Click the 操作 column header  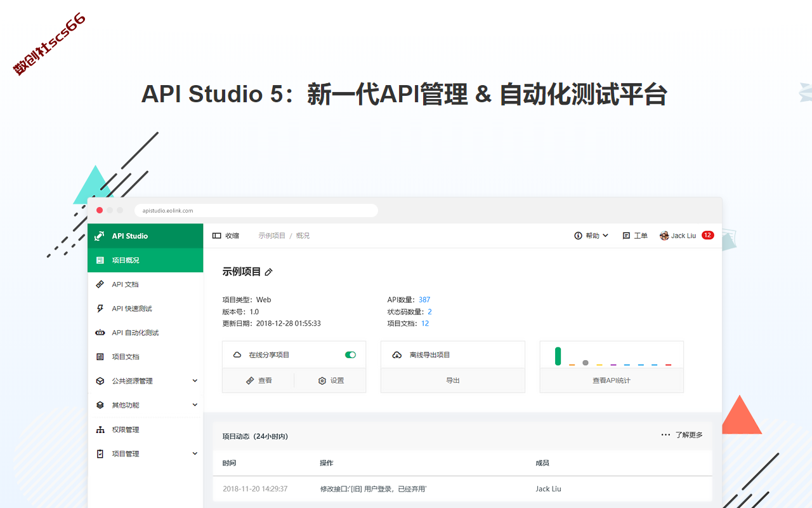(x=327, y=463)
